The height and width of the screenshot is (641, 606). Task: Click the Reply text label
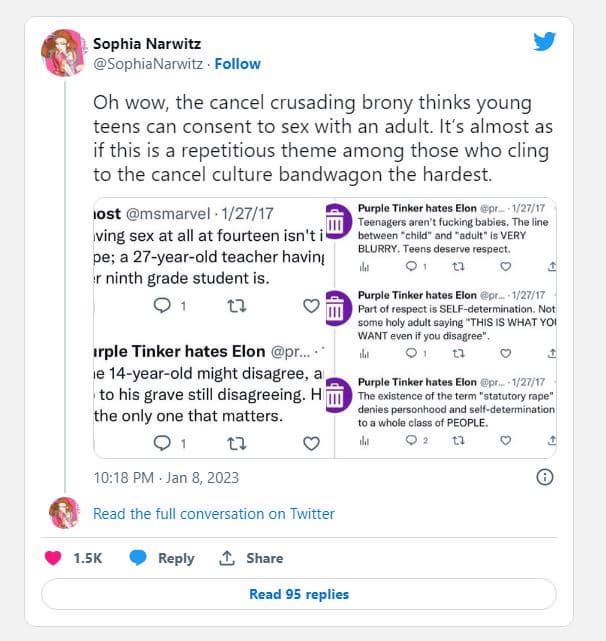[176, 558]
